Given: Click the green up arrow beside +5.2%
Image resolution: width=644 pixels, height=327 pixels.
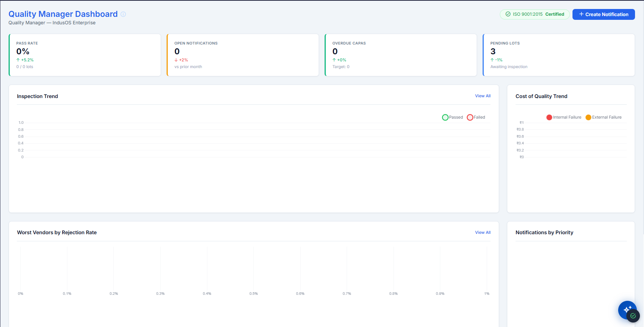Looking at the screenshot, I should pos(18,60).
